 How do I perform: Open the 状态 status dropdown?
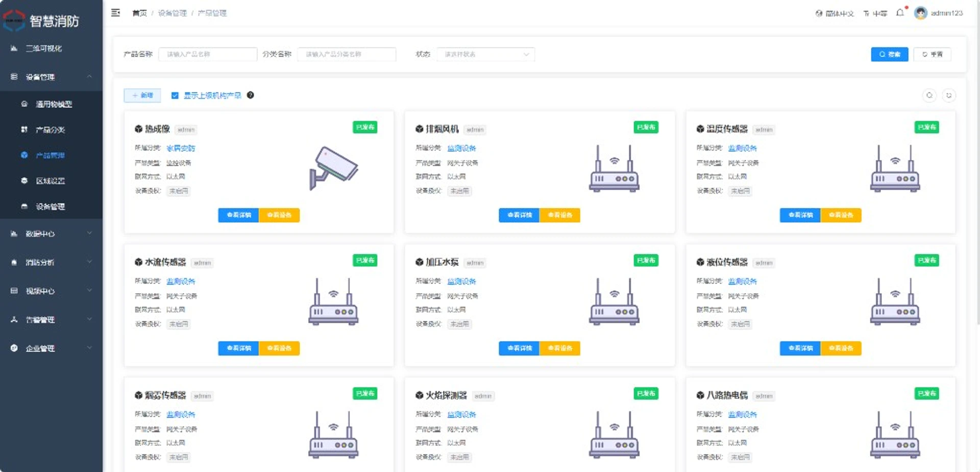[x=485, y=54]
